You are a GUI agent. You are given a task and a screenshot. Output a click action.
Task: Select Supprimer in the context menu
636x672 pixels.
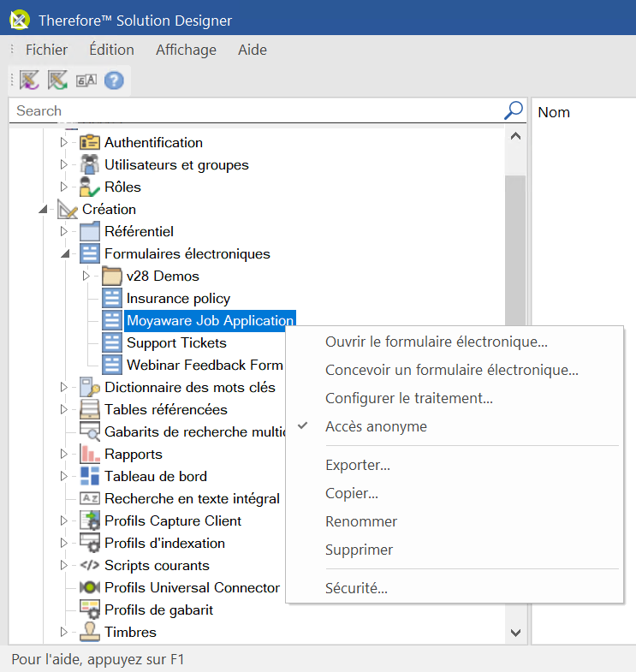pyautogui.click(x=359, y=550)
